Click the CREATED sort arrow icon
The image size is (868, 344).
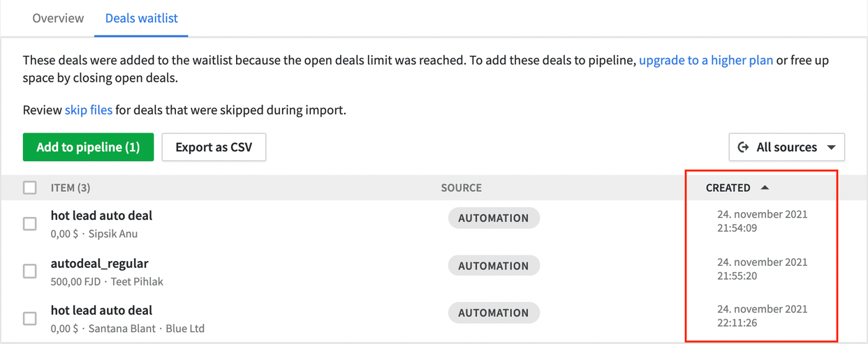pos(765,188)
